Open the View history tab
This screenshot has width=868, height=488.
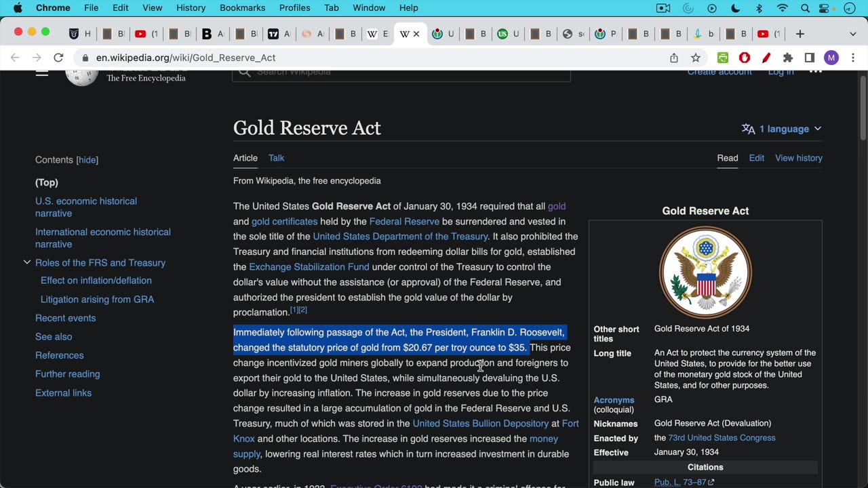(x=799, y=158)
